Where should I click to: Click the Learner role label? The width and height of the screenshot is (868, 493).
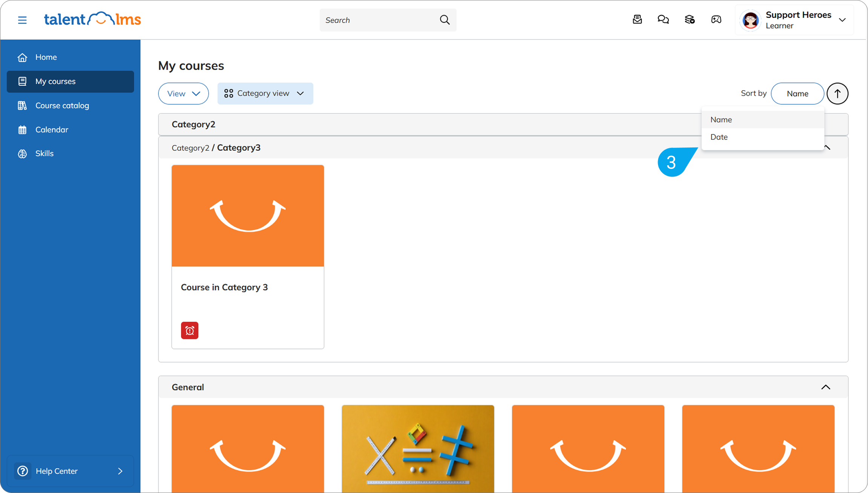pyautogui.click(x=779, y=26)
